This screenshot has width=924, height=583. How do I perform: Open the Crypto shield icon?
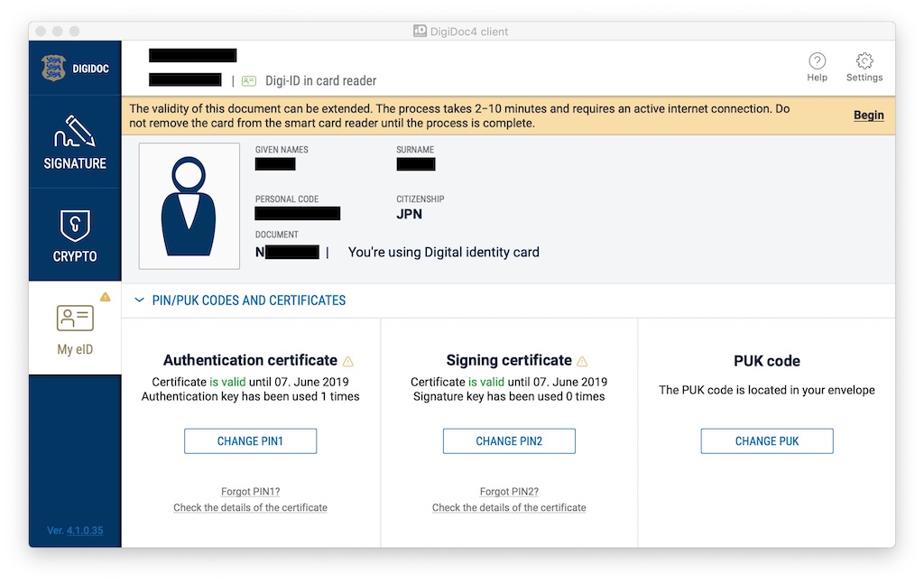tap(75, 226)
